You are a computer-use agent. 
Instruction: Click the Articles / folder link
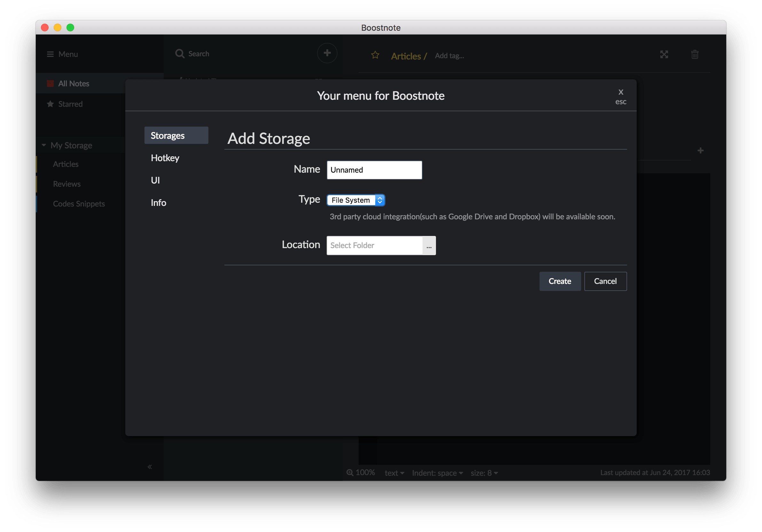(x=408, y=56)
